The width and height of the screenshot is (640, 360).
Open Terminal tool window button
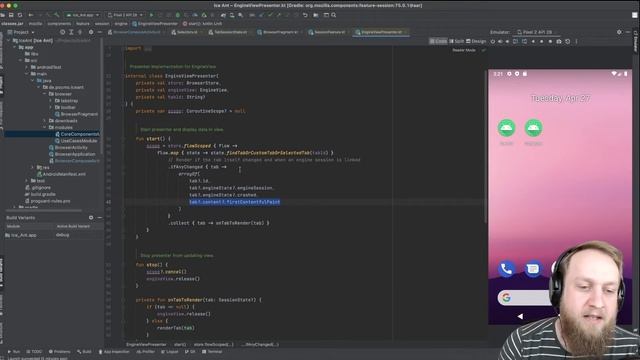tap(212, 351)
